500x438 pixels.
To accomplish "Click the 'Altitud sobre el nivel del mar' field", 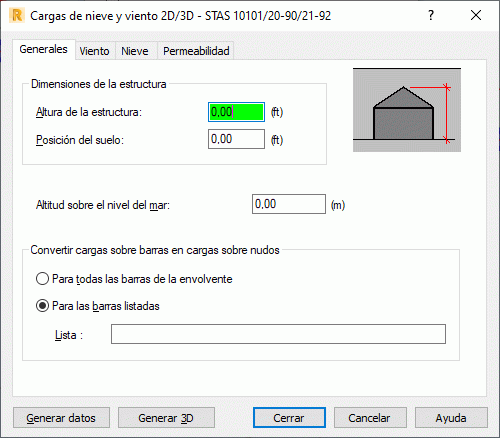I will [x=289, y=204].
